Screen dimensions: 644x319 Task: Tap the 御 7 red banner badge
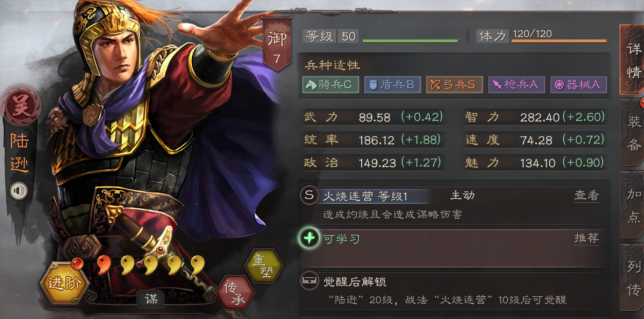277,44
